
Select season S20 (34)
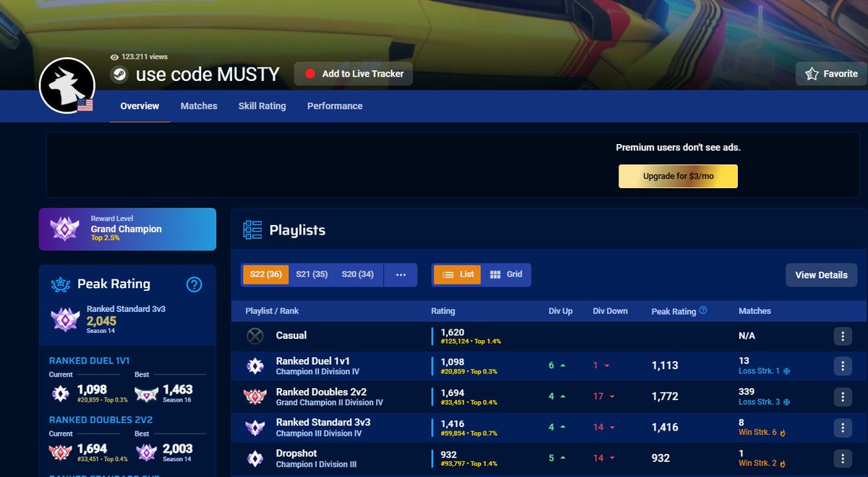357,275
